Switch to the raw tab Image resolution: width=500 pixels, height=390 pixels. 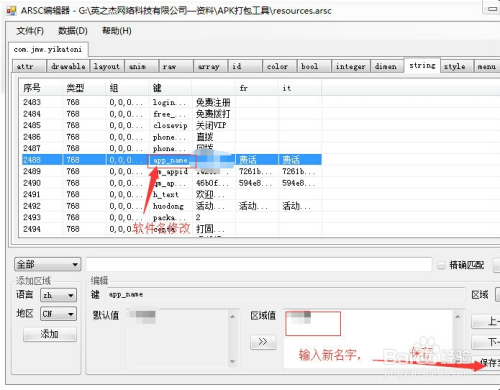click(x=176, y=66)
